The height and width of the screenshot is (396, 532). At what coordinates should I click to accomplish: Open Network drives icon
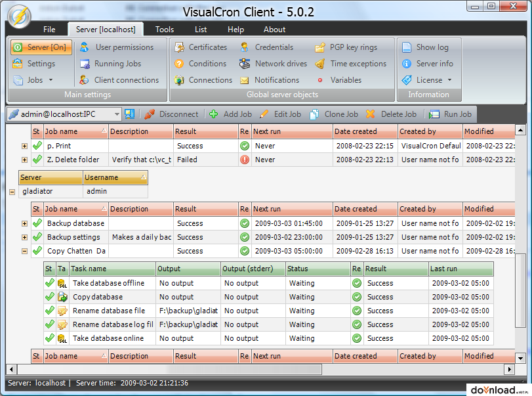pos(244,64)
